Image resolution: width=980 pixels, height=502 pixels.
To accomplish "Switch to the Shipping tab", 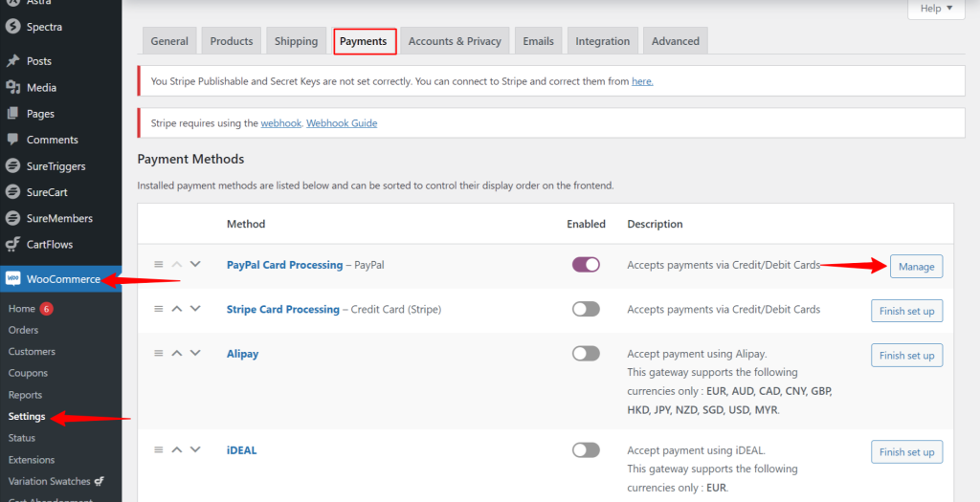I will pyautogui.click(x=297, y=41).
